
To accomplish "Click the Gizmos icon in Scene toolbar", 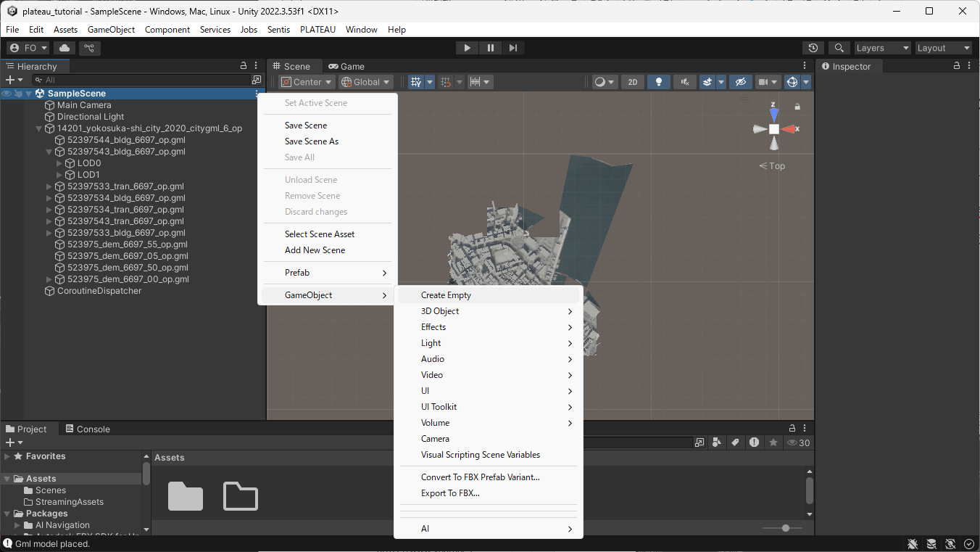I will tap(792, 82).
